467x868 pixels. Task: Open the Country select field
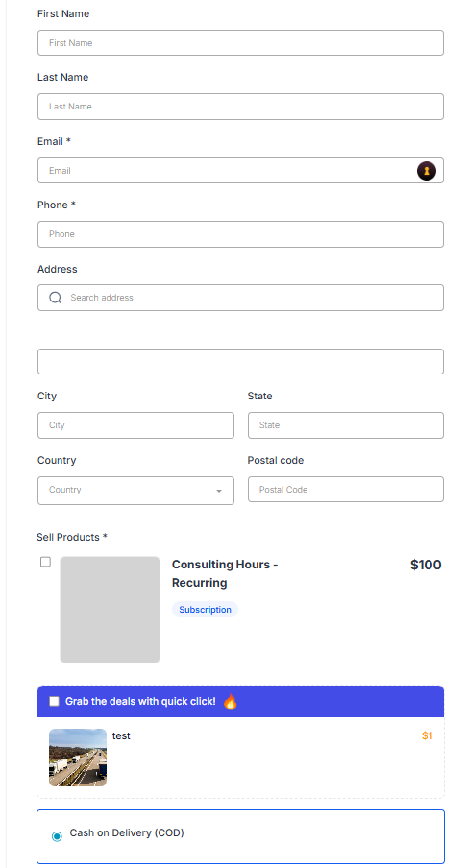(x=135, y=491)
